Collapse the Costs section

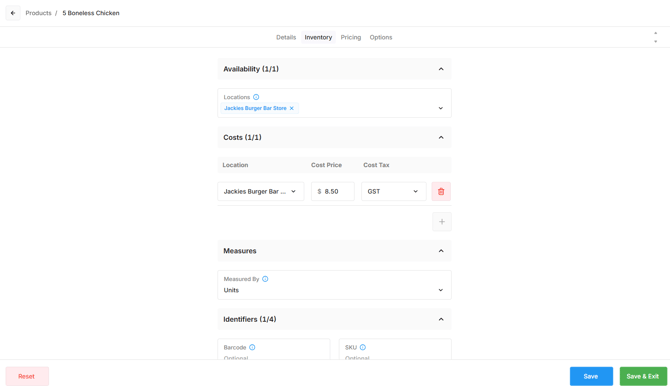click(x=441, y=137)
